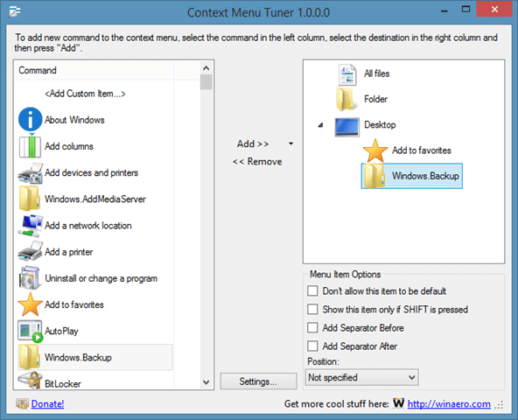This screenshot has height=420, width=518.
Task: Click the Desktop monitor icon
Action: click(346, 127)
